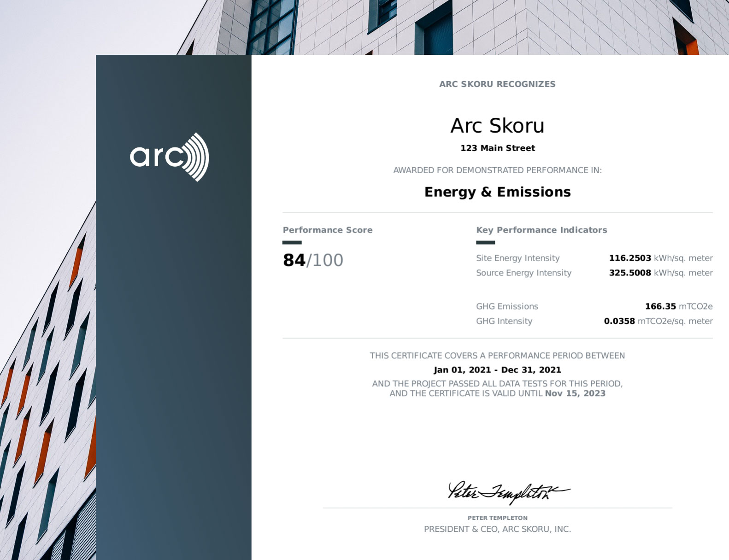
Task: Click the 'GHG Emissions' label
Action: (507, 306)
